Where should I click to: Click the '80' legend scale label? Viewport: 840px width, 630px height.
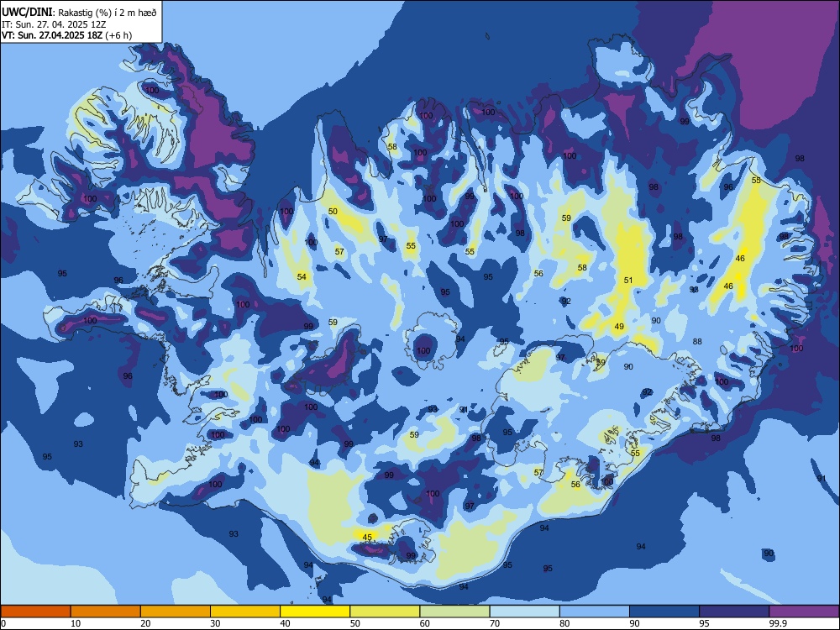pos(564,623)
